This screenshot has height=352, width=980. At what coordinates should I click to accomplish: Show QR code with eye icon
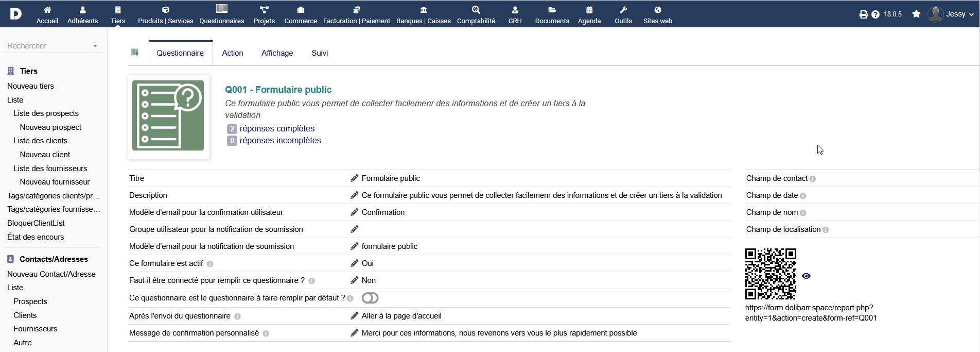807,276
